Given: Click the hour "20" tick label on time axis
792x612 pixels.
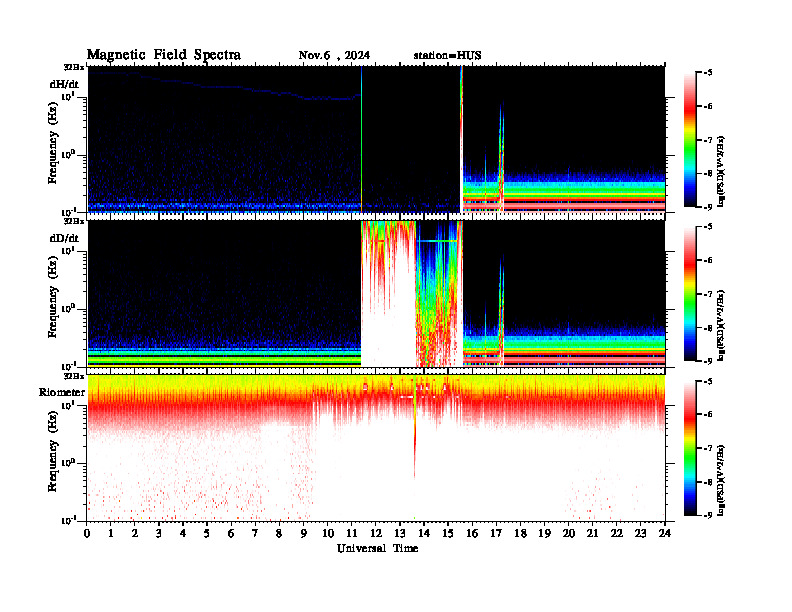Looking at the screenshot, I should tap(569, 534).
